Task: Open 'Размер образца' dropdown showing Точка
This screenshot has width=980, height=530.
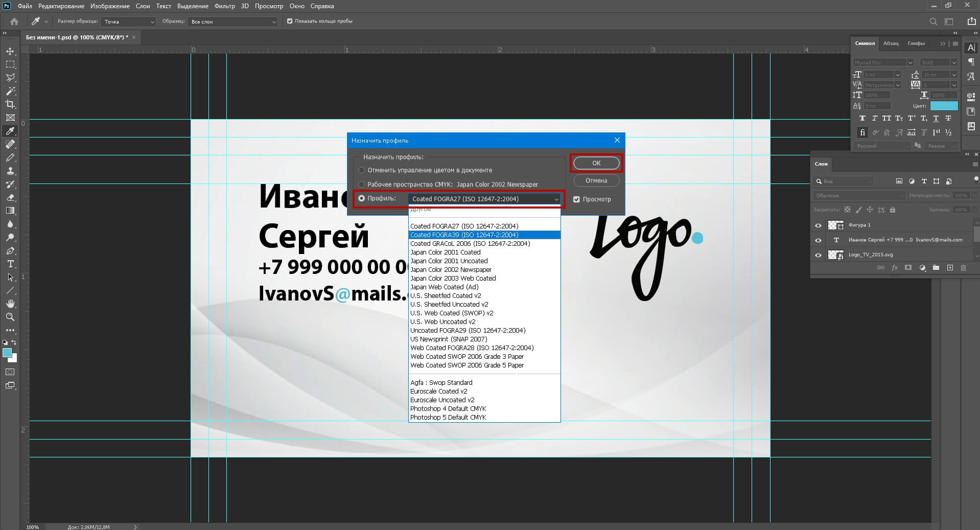Action: click(x=128, y=21)
